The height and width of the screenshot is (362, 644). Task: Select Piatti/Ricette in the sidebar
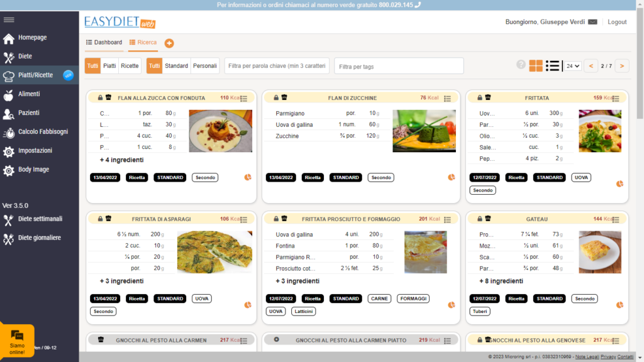[x=40, y=75]
